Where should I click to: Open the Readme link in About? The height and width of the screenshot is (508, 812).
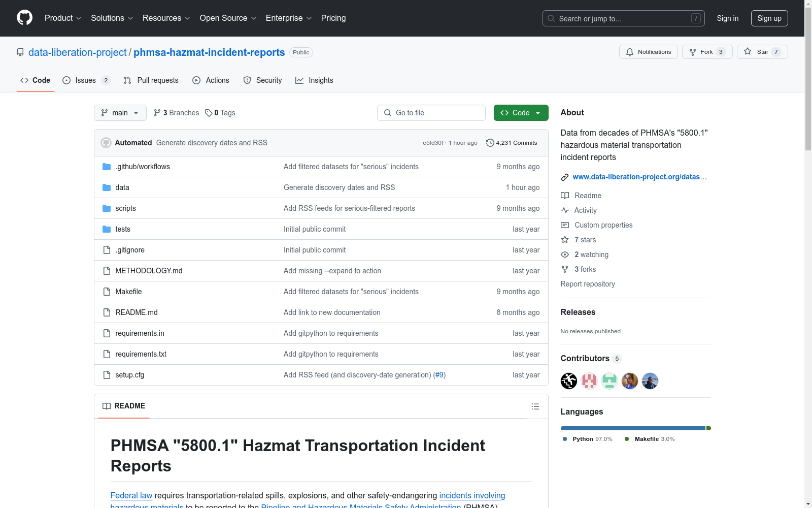click(x=581, y=196)
